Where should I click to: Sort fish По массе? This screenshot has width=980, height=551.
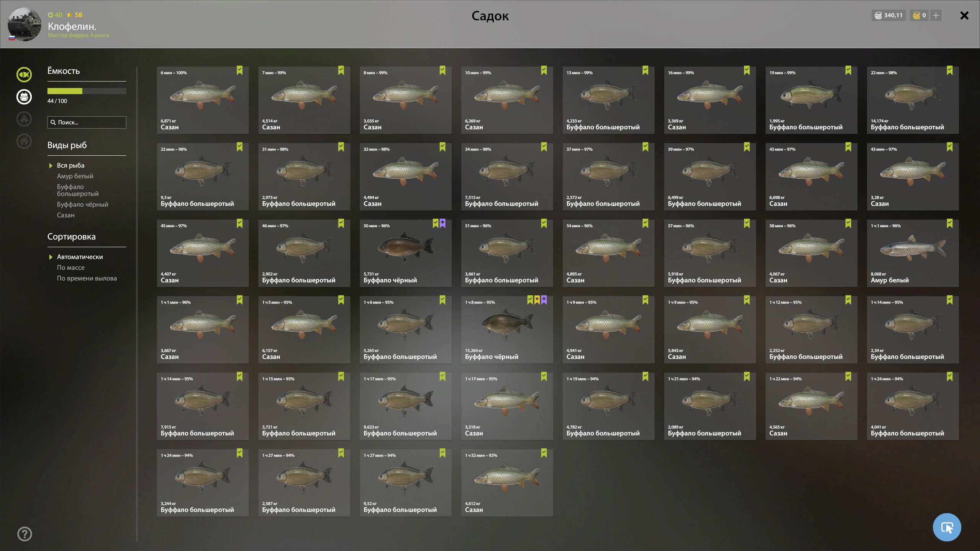(x=71, y=267)
